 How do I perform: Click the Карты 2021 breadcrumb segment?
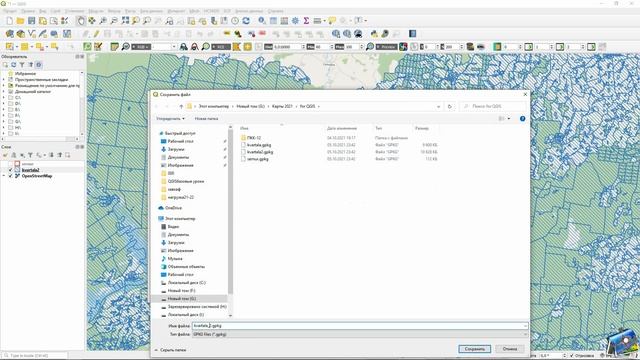[282, 107]
